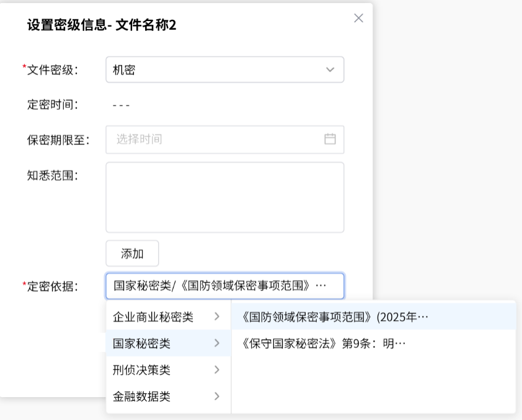Screen dimensions: 522x420
Task: Open the 文件密级 dropdown showing 机密
Action: click(224, 69)
